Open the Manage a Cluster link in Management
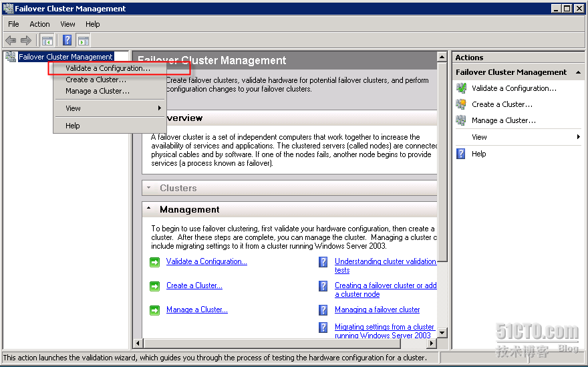The image size is (588, 367). (x=197, y=310)
